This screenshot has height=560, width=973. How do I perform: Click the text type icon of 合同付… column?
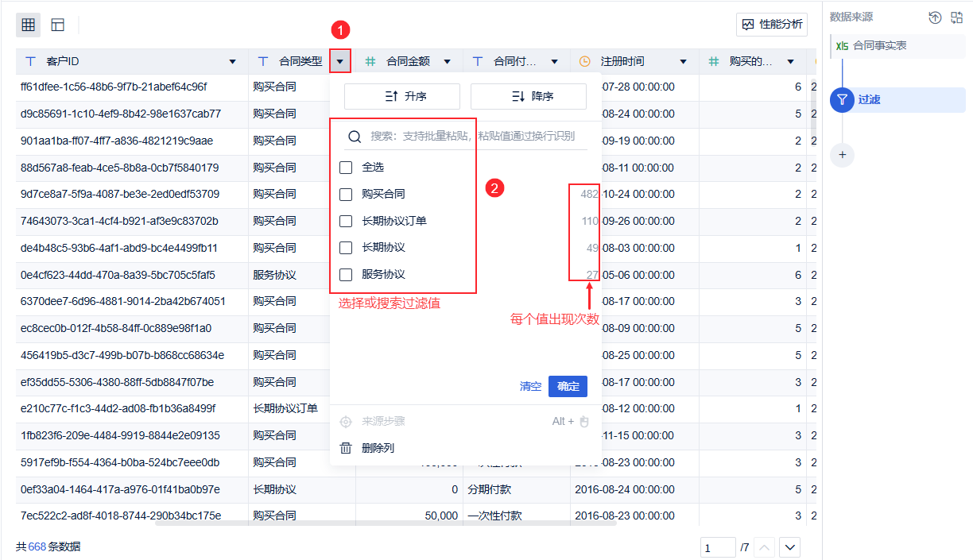pos(478,61)
